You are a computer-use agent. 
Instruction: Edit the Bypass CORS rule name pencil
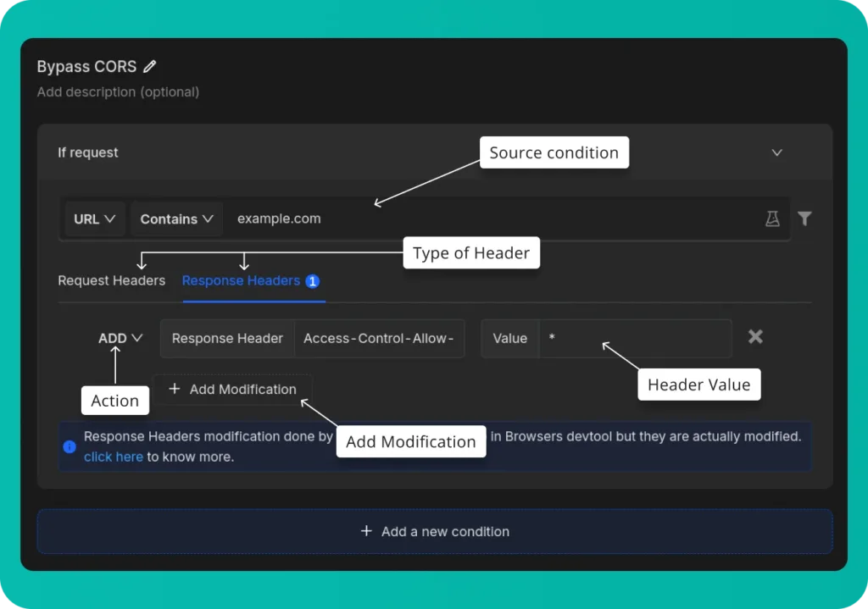coord(149,66)
